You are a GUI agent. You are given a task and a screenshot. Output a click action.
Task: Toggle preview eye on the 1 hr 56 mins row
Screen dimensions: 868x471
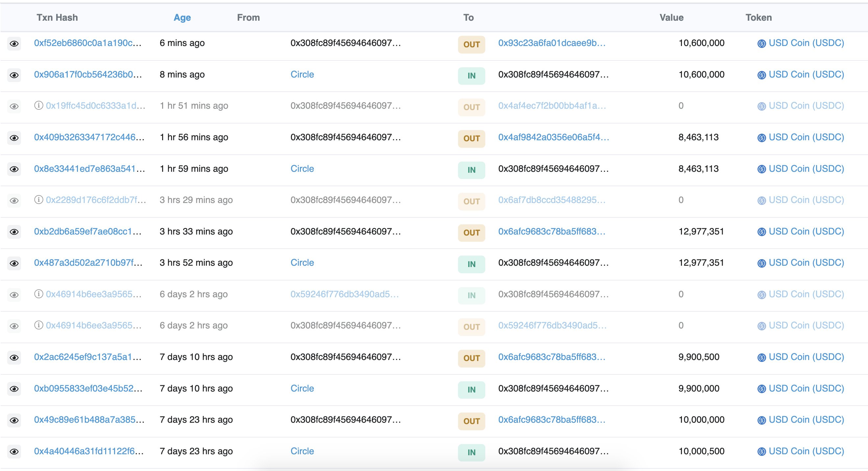click(14, 137)
